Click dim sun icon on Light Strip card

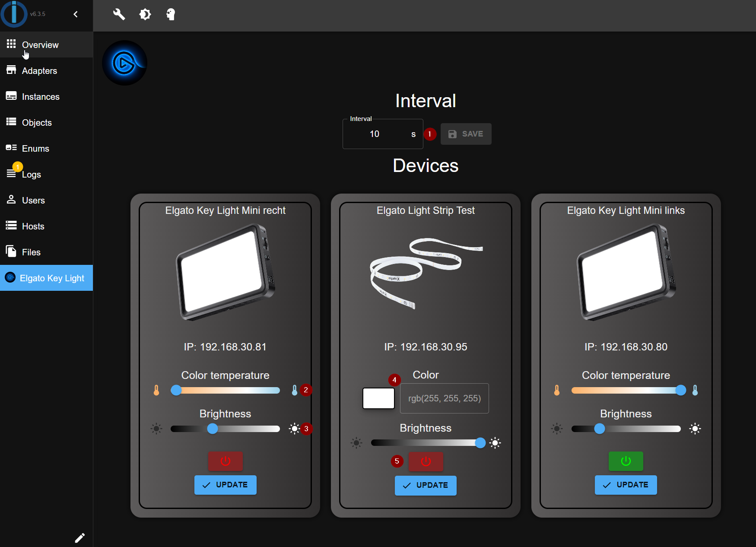pyautogui.click(x=356, y=442)
